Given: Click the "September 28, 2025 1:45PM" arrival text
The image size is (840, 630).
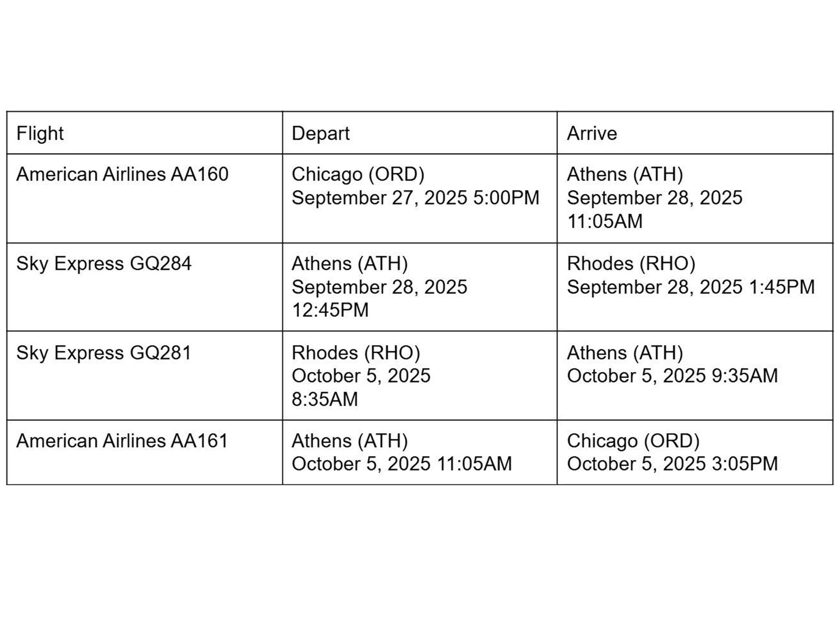Looking at the screenshot, I should 691,287.
